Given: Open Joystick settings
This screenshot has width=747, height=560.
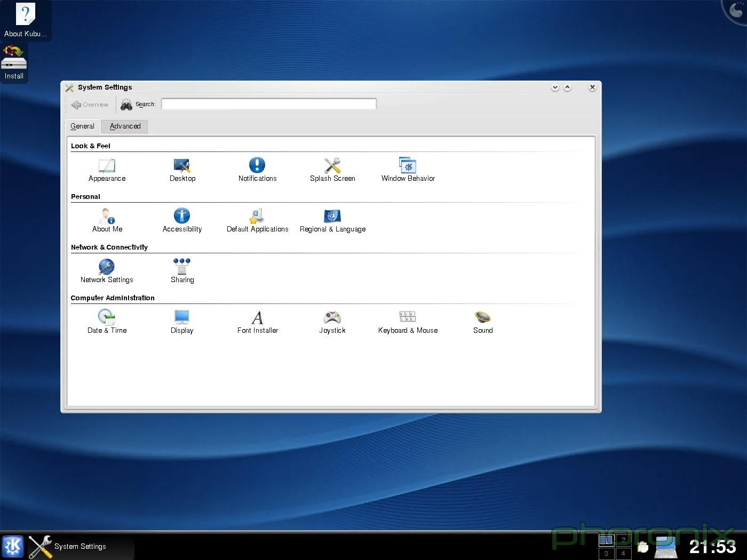Looking at the screenshot, I should pos(332,322).
